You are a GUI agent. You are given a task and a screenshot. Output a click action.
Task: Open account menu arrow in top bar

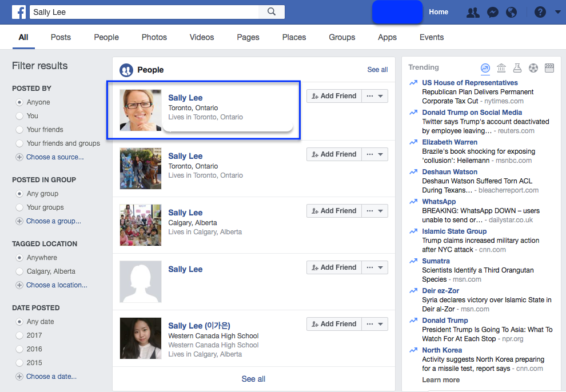tap(557, 12)
